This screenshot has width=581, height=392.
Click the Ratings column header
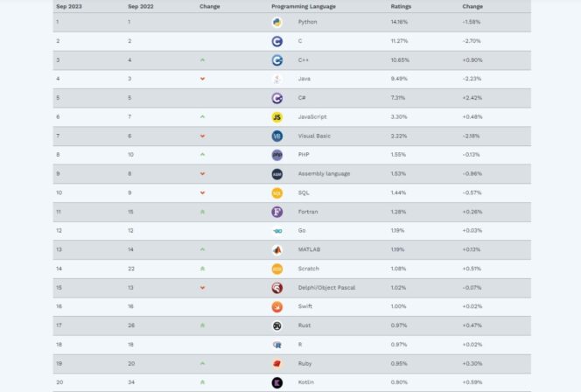pyautogui.click(x=401, y=6)
